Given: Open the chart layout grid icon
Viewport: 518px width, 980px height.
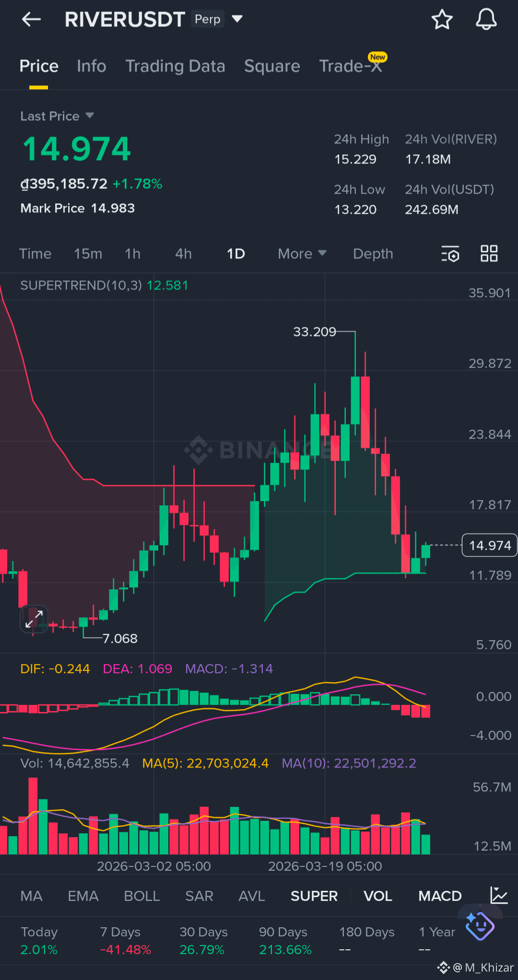Looking at the screenshot, I should click(489, 253).
